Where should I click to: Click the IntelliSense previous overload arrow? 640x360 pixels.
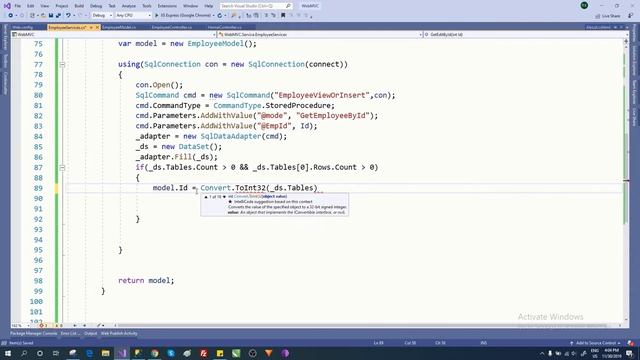tap(206, 197)
